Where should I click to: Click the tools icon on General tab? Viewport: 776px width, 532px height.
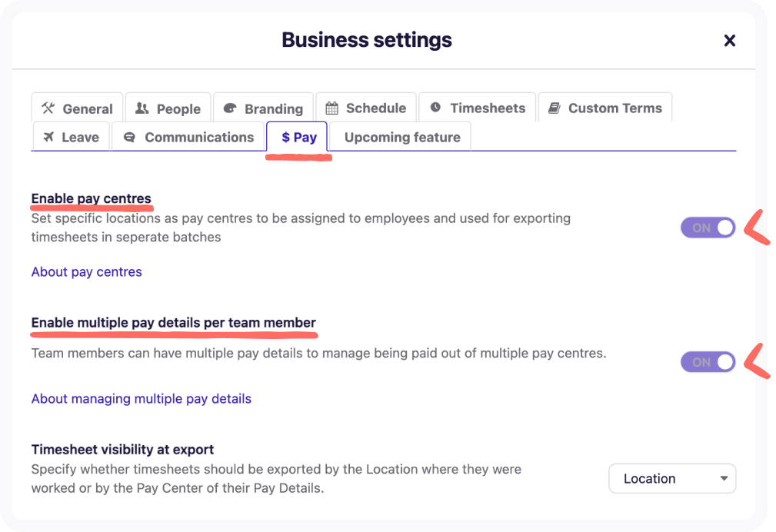tap(48, 108)
